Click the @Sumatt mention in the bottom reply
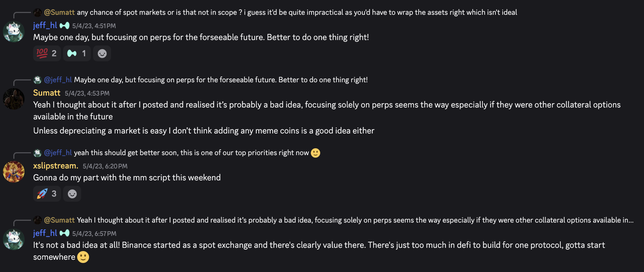This screenshot has width=644, height=272. click(59, 220)
